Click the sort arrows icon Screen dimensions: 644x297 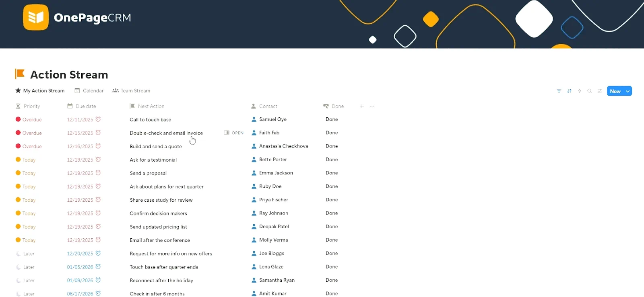tap(569, 91)
